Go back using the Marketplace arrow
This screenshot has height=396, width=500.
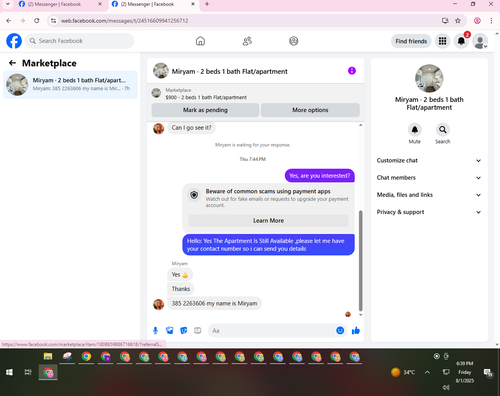pyautogui.click(x=12, y=63)
